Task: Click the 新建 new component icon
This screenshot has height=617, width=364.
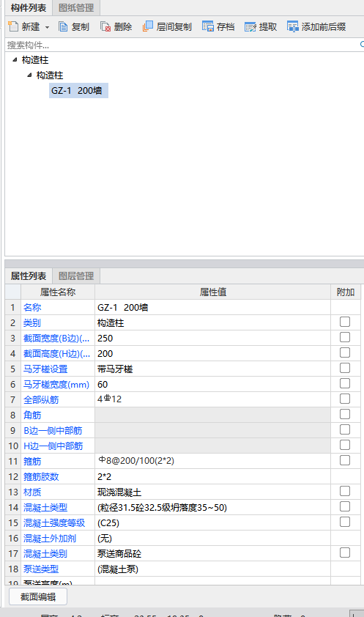Action: [x=13, y=26]
